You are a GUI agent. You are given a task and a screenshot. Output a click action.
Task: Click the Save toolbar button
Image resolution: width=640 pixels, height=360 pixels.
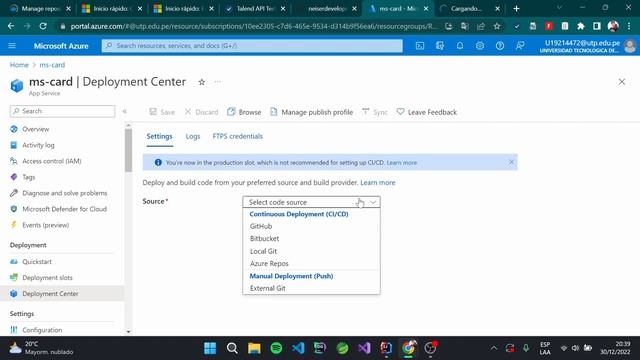click(x=162, y=112)
